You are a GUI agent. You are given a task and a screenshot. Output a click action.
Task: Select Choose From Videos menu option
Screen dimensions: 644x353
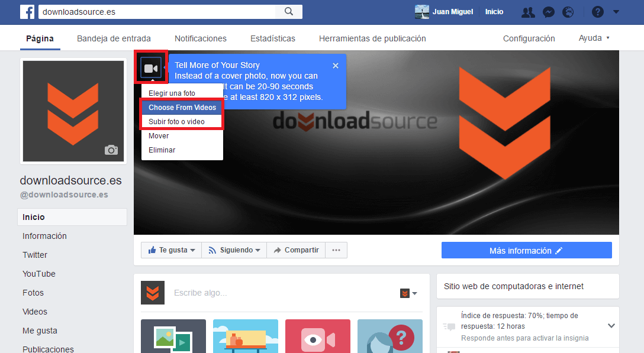[182, 108]
